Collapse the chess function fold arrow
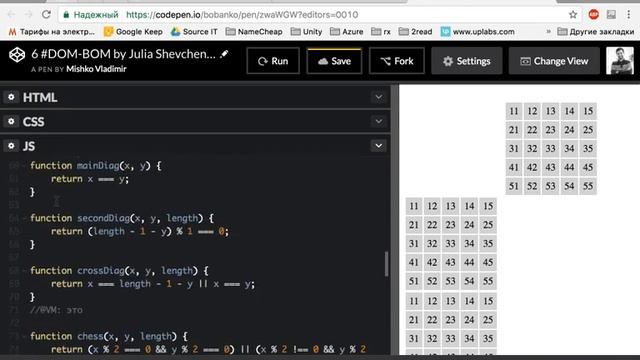Screen dimensions: 640x360 (24, 336)
